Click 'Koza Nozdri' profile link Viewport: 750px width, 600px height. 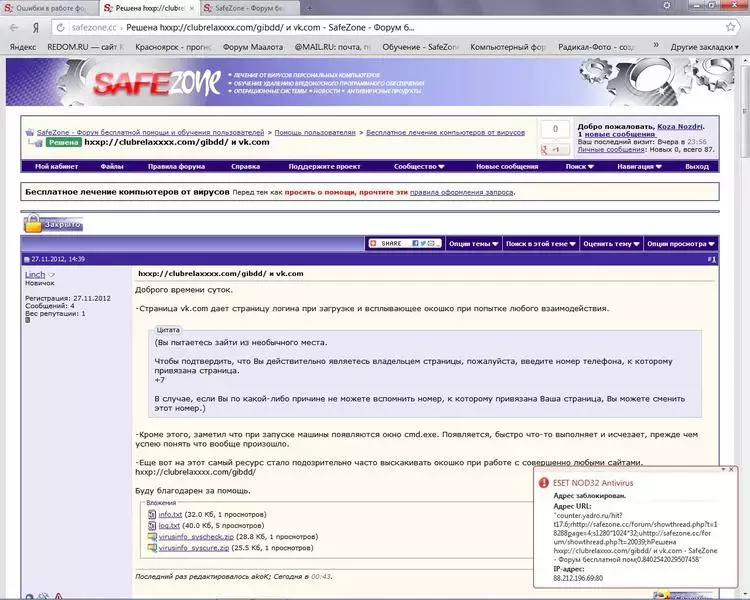click(x=680, y=127)
